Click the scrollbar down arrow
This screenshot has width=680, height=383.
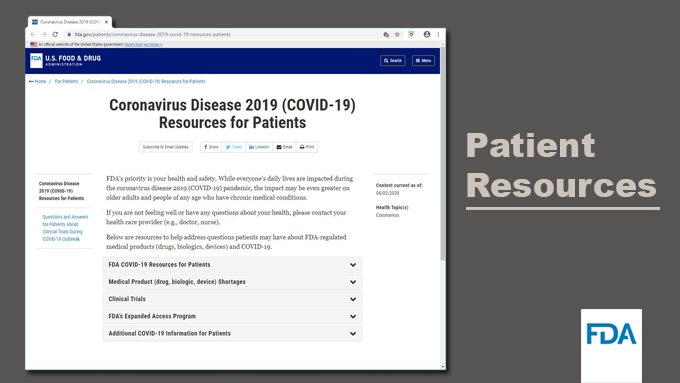[443, 367]
